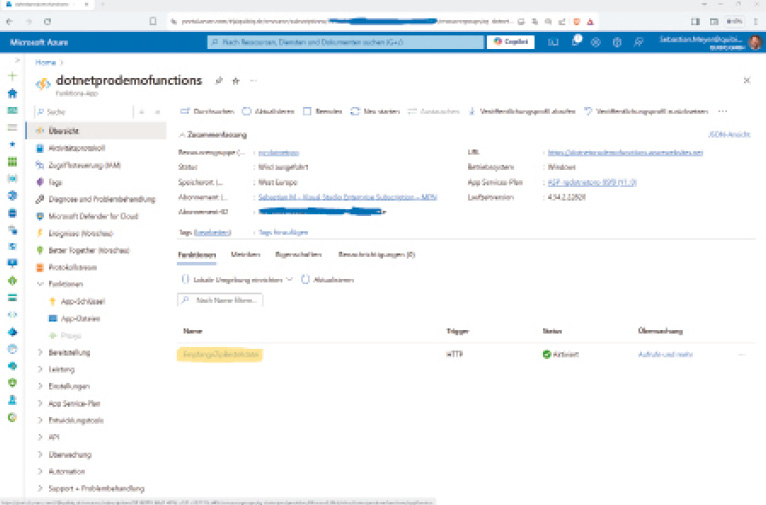
Task: Open App-Schlüssel
Action: tap(83, 301)
